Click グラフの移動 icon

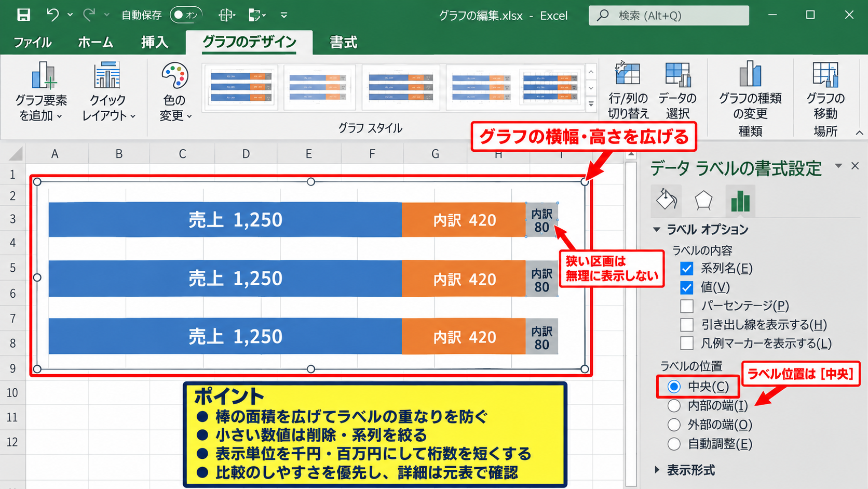(825, 74)
